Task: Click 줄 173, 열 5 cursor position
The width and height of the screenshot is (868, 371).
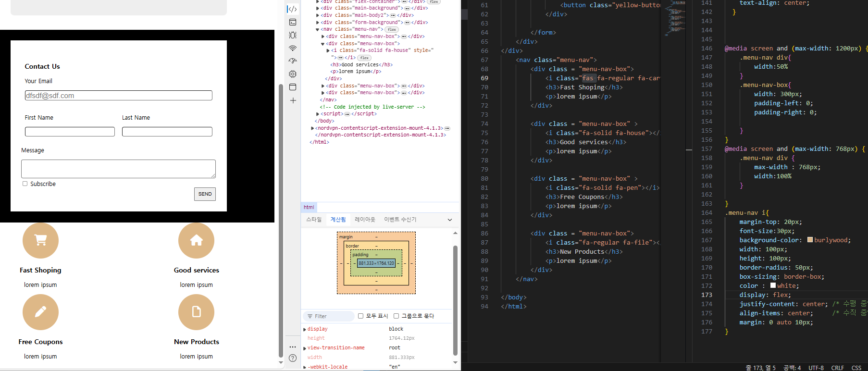Action: click(760, 368)
